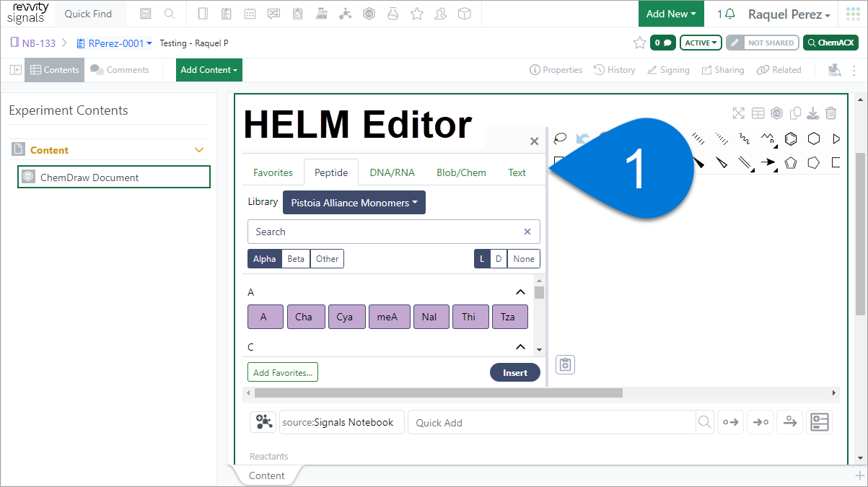Click the search magnifier icon in header

(x=169, y=14)
